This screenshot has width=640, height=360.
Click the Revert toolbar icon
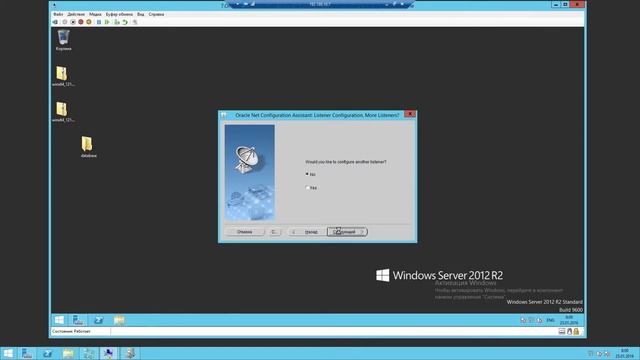125,22
